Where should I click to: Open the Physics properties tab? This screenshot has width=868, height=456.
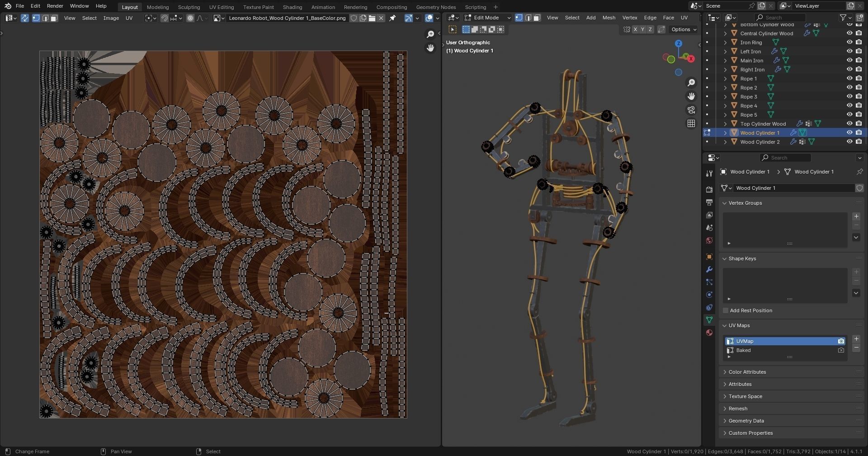pyautogui.click(x=709, y=295)
